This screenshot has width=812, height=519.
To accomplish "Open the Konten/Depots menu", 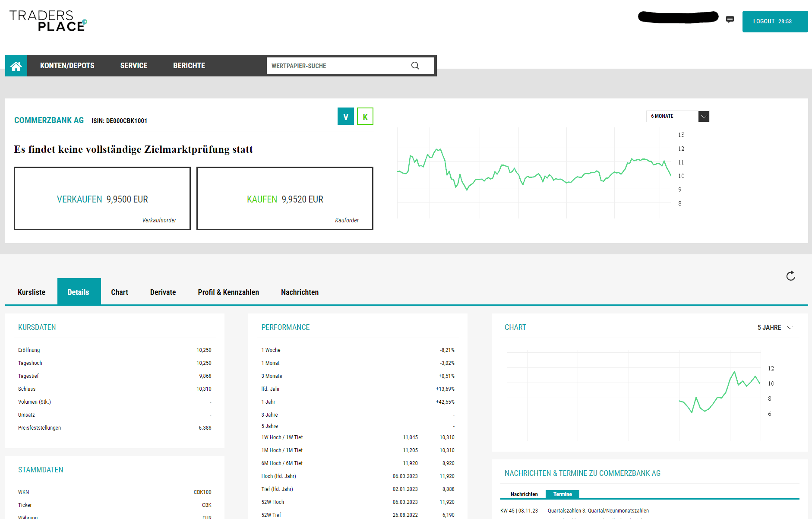I will [67, 66].
